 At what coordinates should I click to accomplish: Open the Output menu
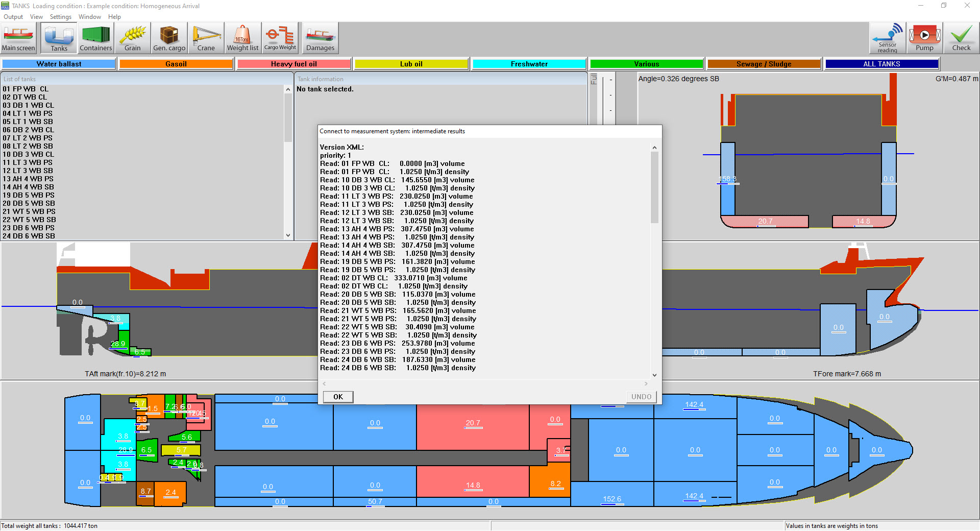click(x=13, y=17)
